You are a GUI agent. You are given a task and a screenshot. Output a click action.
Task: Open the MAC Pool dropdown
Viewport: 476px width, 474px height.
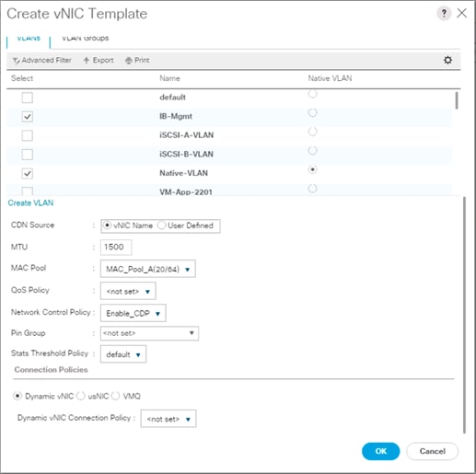pos(148,269)
